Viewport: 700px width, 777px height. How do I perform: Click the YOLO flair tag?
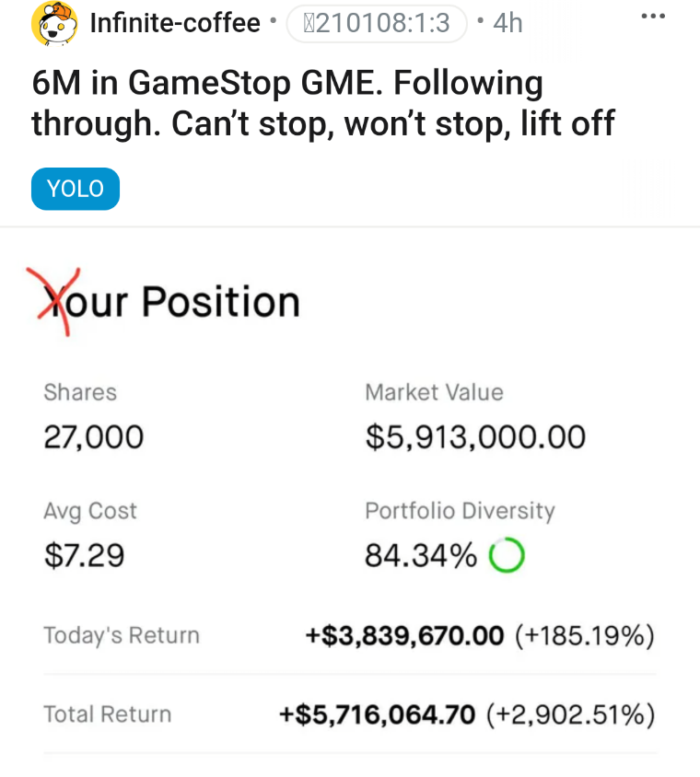[76, 189]
